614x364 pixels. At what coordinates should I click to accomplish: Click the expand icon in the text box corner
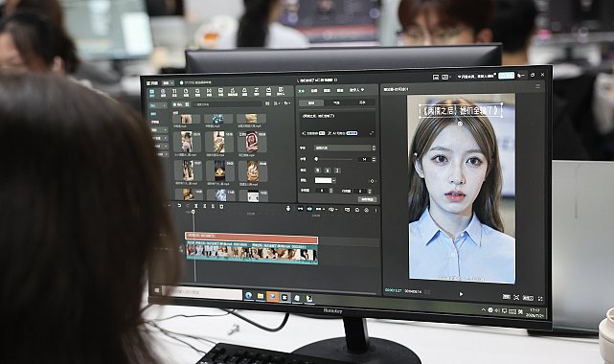point(372,133)
